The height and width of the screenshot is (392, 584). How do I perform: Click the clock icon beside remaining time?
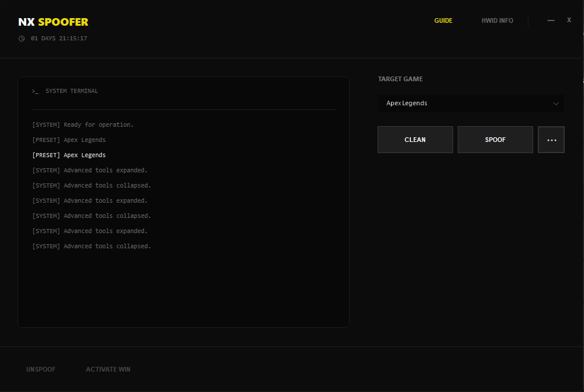[22, 39]
